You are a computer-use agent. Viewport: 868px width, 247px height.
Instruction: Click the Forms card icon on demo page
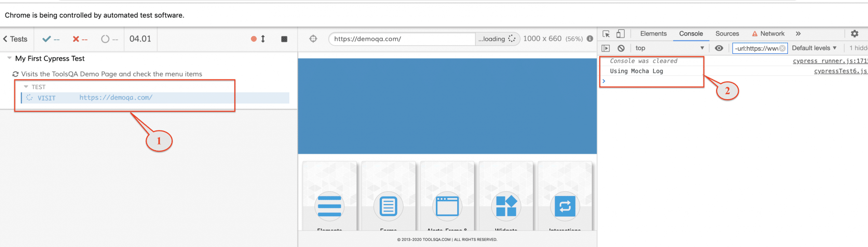(x=388, y=206)
